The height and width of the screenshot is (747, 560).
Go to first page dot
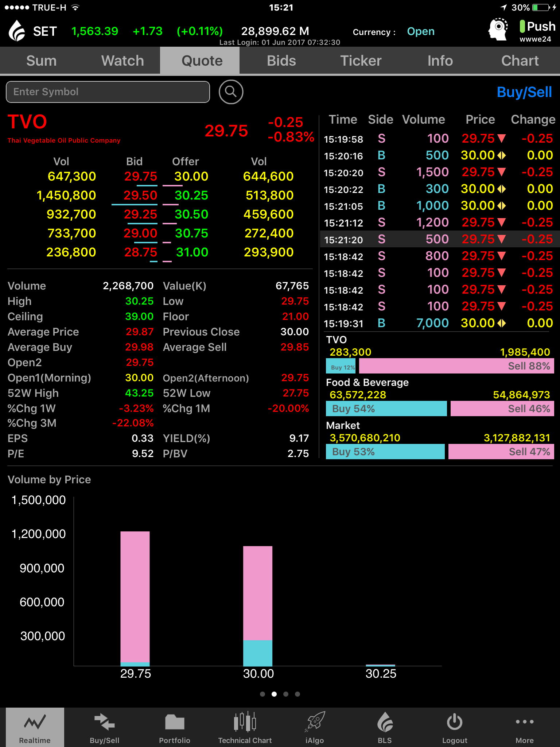(262, 694)
